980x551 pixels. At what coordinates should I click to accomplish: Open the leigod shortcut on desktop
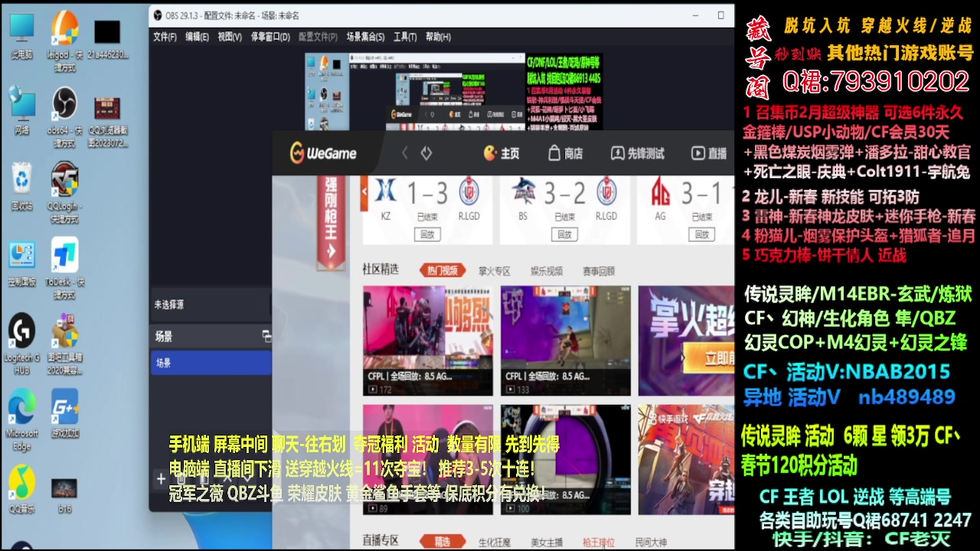65,41
